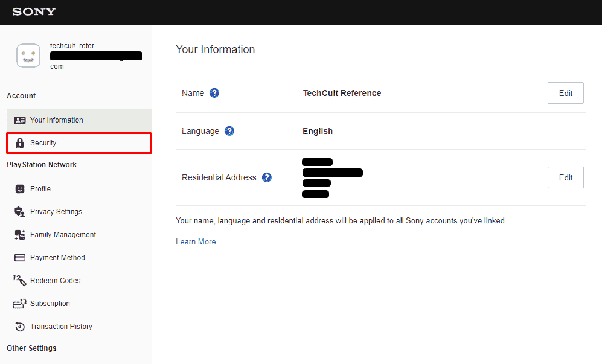This screenshot has width=602, height=364.
Task: Click the Your Information page heading
Action: coord(216,49)
